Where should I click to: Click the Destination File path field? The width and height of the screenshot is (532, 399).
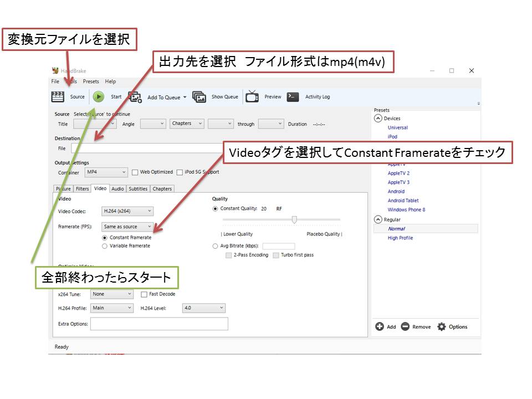pos(147,149)
